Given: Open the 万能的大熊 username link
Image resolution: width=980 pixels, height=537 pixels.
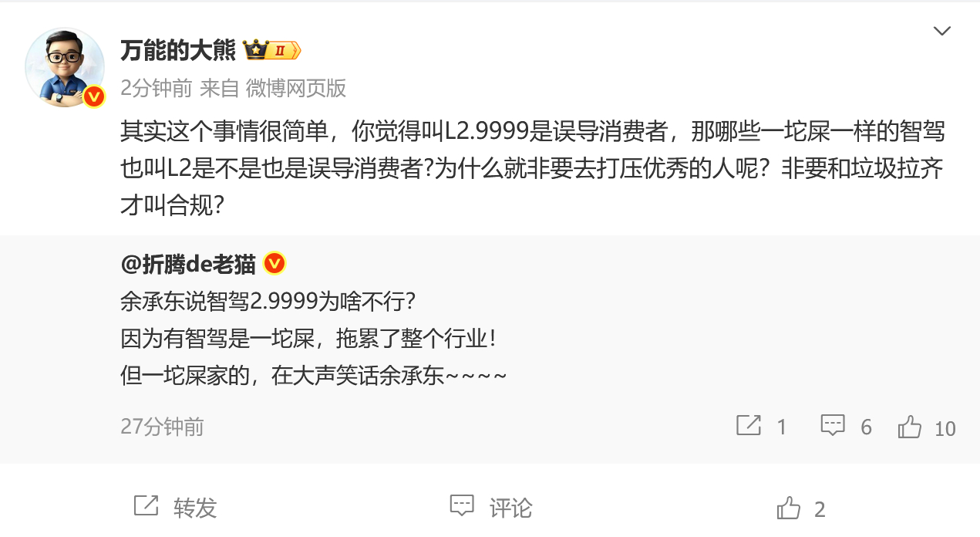Looking at the screenshot, I should [178, 51].
